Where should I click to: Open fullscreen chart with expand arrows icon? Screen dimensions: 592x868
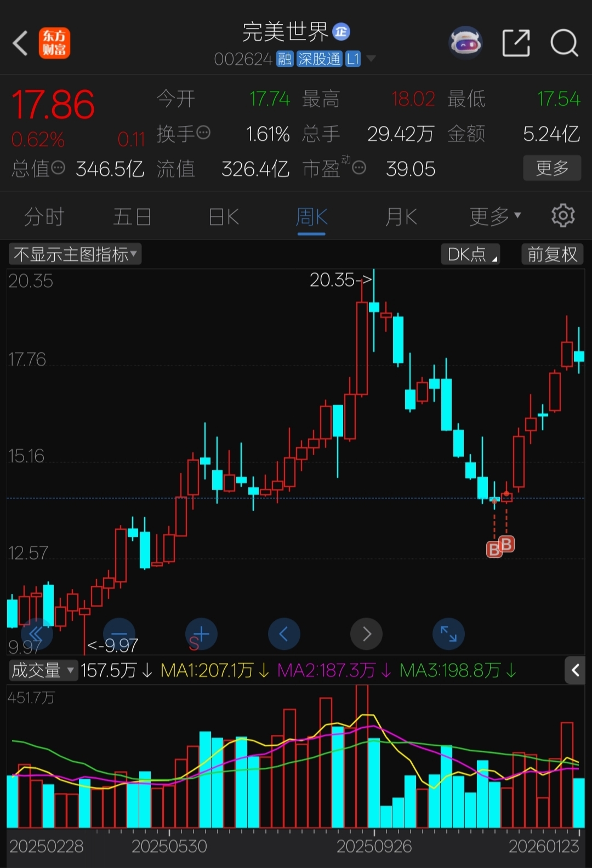449,634
